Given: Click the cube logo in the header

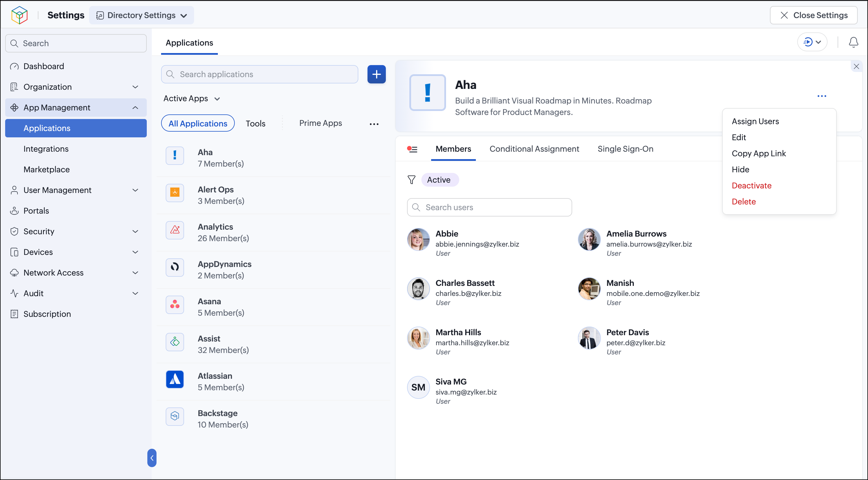Looking at the screenshot, I should 19,15.
